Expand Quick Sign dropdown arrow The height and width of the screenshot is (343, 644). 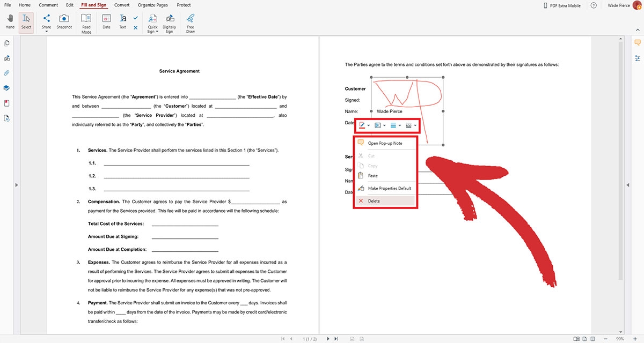(156, 32)
